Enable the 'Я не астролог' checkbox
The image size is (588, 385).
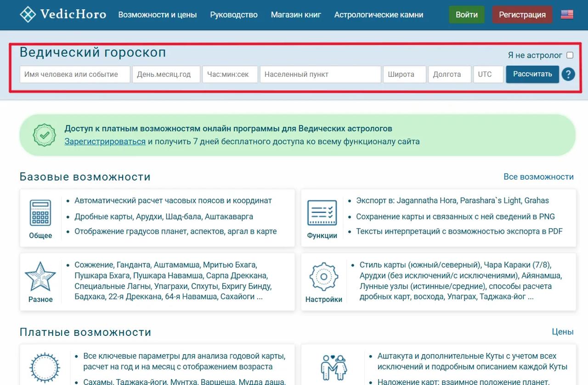(570, 55)
